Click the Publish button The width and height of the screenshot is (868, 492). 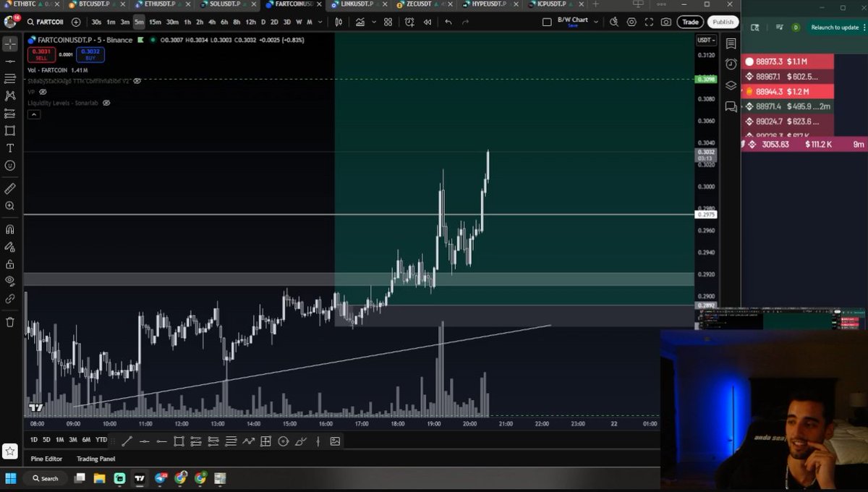723,22
